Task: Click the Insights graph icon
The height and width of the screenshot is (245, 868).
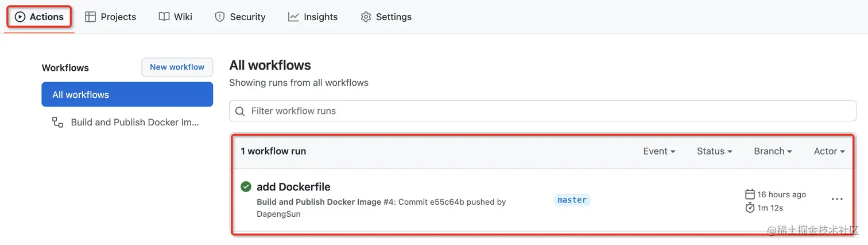Action: pos(293,17)
